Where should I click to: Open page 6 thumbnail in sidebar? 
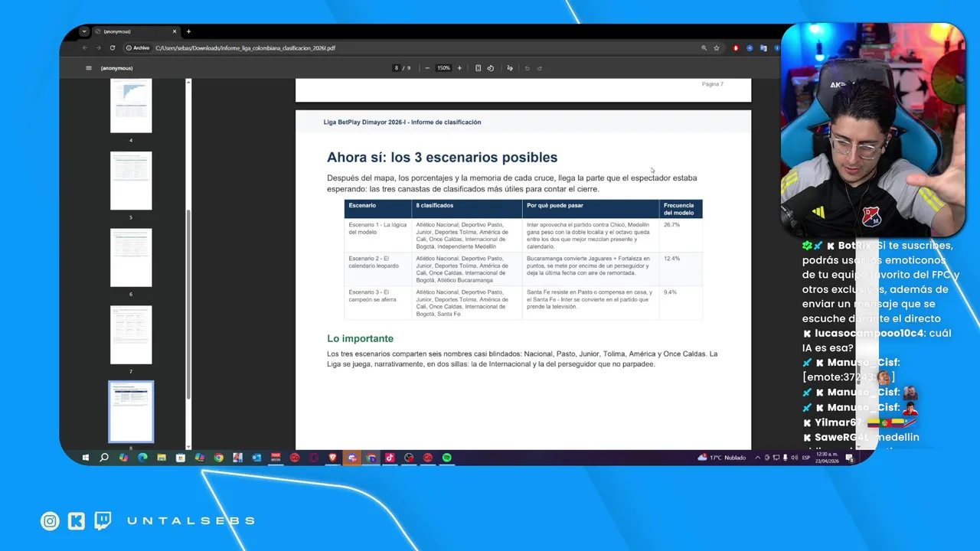click(x=131, y=258)
